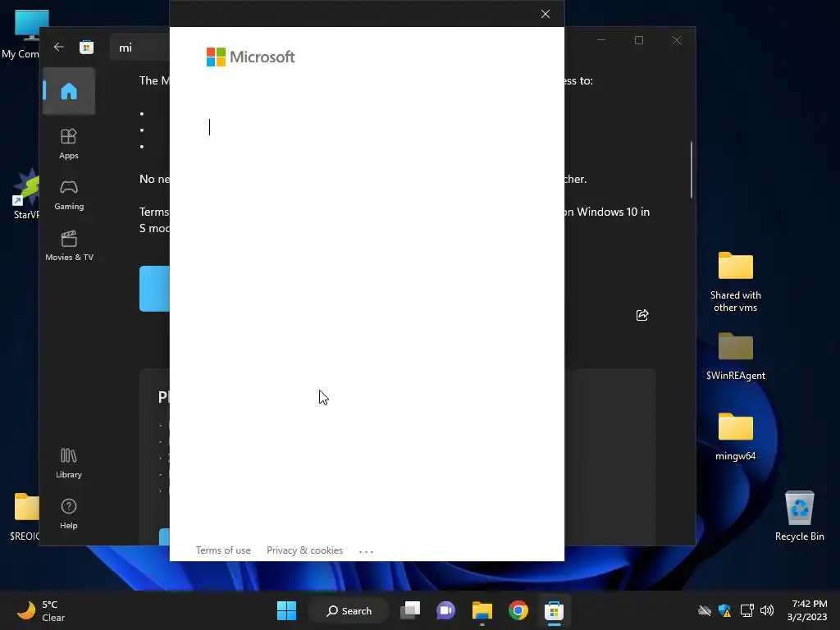Select the $WinREAgent desktop folder
The height and width of the screenshot is (630, 840).
[736, 356]
